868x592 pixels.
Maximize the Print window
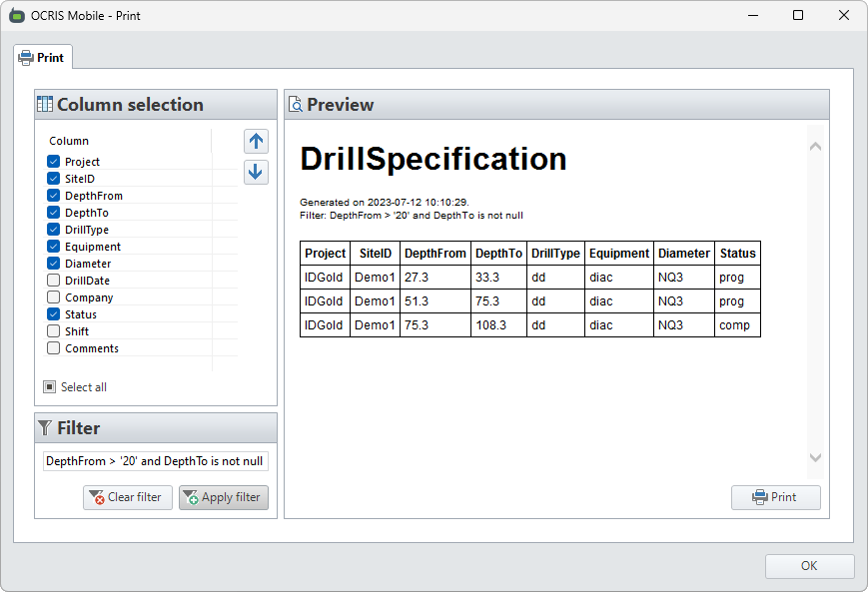[x=797, y=16]
